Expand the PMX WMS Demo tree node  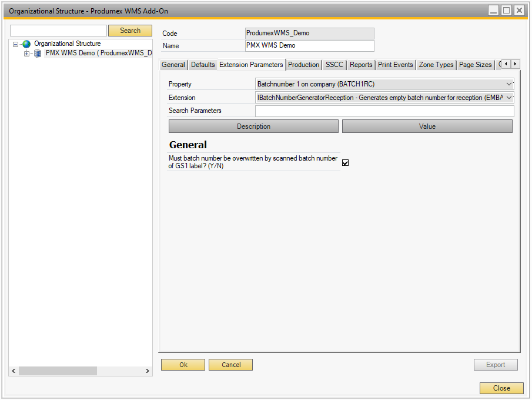(x=26, y=54)
